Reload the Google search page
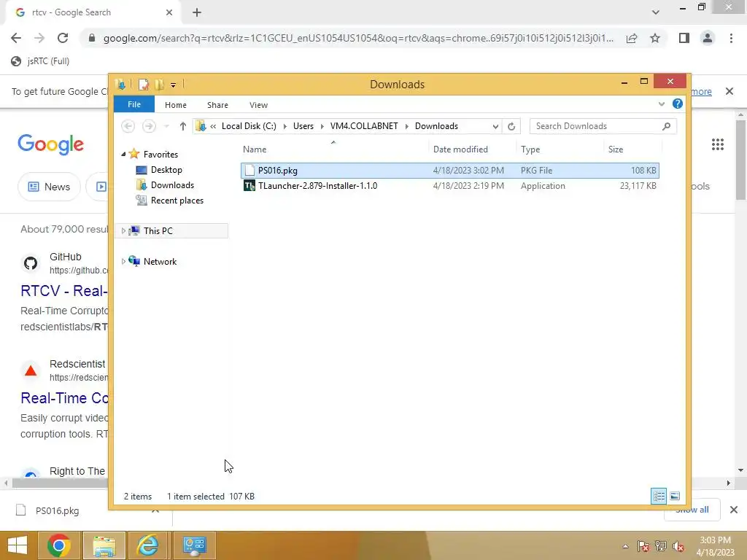This screenshot has height=560, width=747. (x=63, y=38)
